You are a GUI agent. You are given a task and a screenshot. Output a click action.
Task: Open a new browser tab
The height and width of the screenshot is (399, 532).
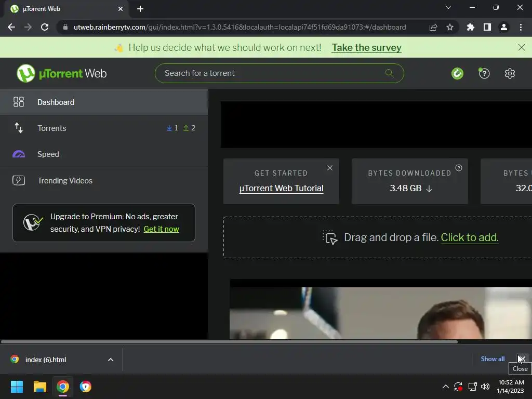click(x=140, y=9)
